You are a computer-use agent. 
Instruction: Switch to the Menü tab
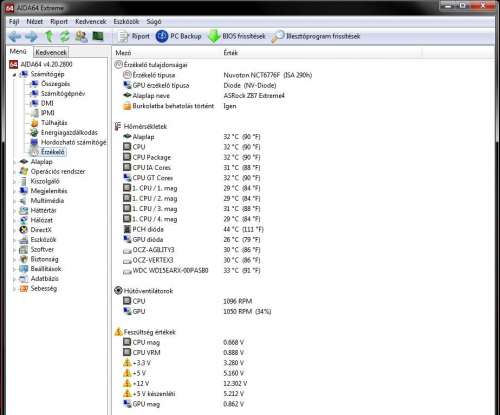(18, 52)
